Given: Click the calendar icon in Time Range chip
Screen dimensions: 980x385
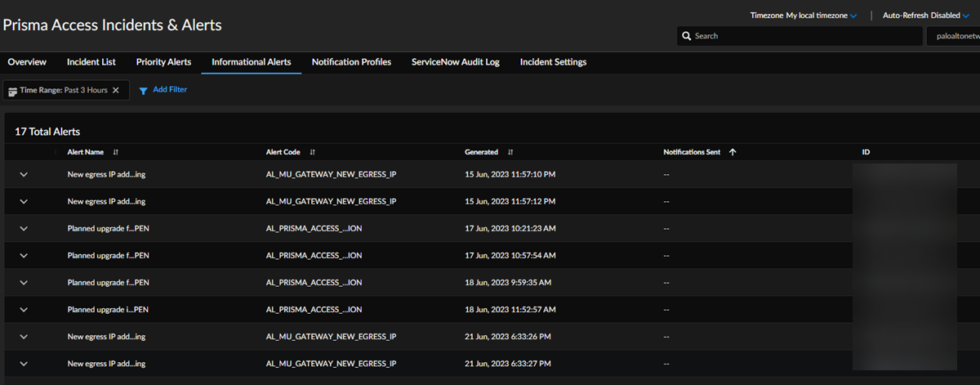Looking at the screenshot, I should 13,91.
